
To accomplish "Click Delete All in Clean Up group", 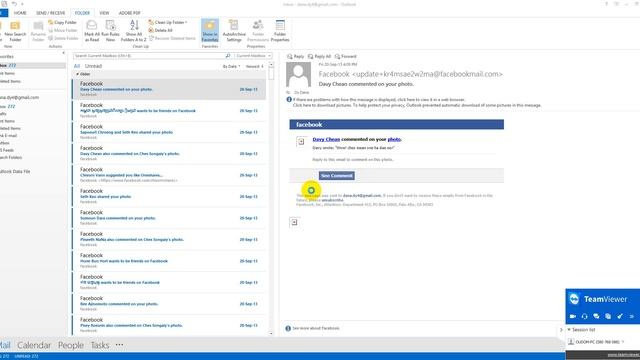I will pos(160,30).
